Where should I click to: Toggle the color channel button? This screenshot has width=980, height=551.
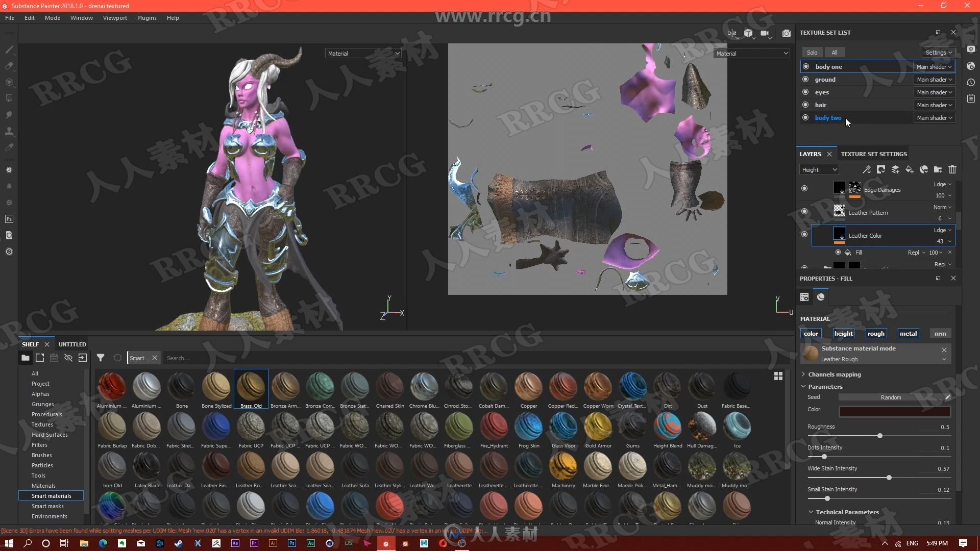pos(811,333)
